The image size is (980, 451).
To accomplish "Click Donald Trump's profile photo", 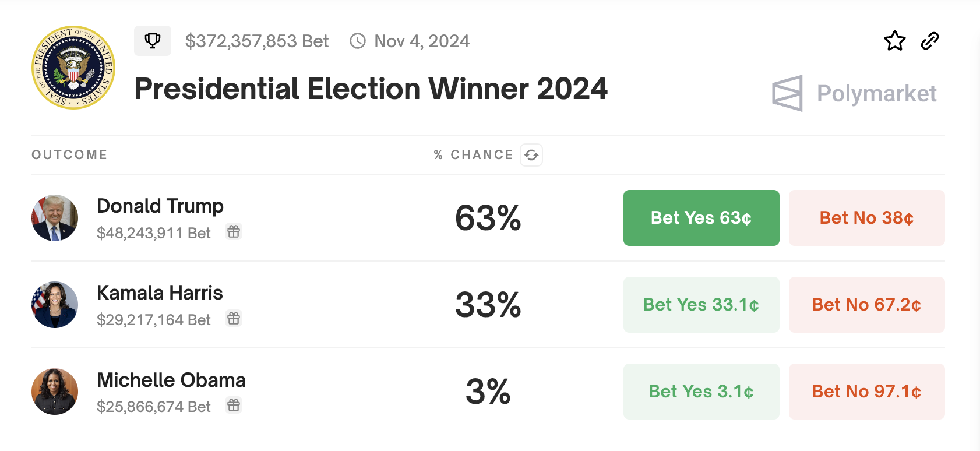I will click(55, 218).
